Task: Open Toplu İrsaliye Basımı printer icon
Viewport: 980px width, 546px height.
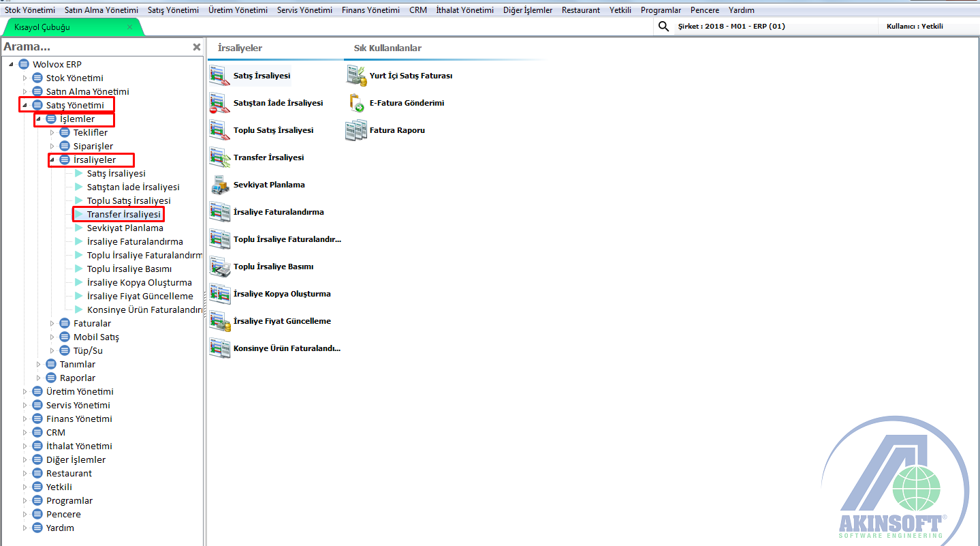Action: pos(219,267)
